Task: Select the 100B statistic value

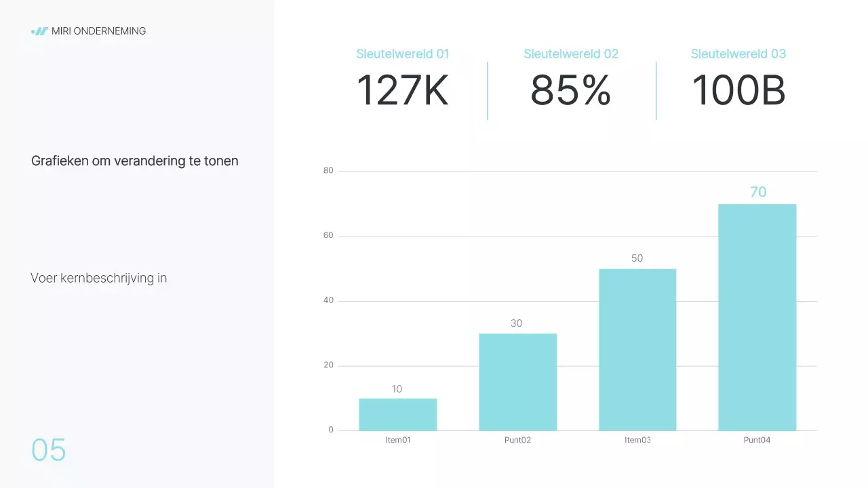Action: tap(738, 91)
